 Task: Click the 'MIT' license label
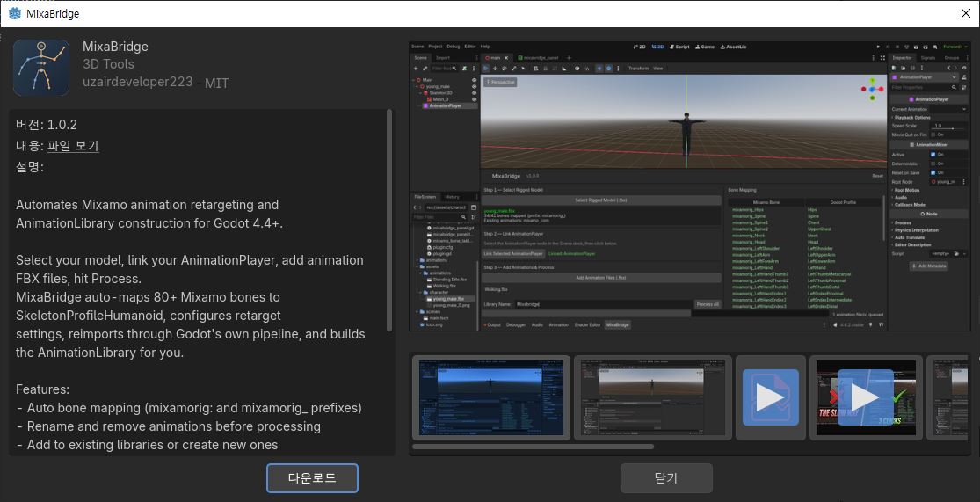coord(217,84)
